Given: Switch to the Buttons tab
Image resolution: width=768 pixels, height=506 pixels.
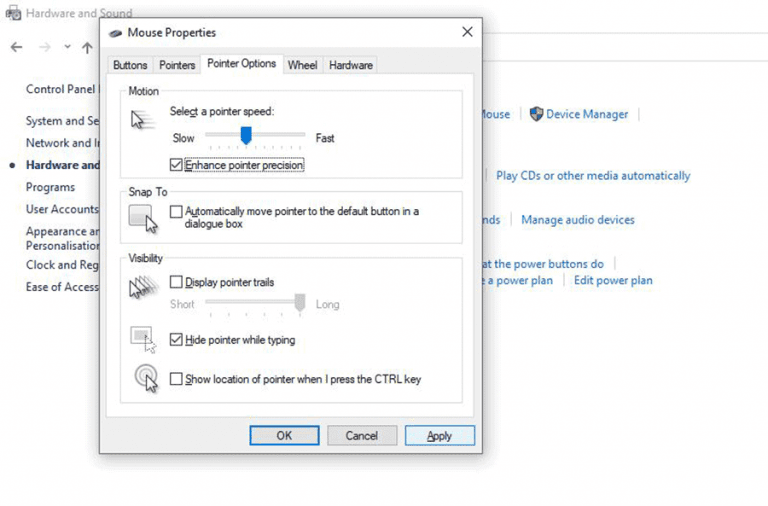Looking at the screenshot, I should [x=130, y=65].
